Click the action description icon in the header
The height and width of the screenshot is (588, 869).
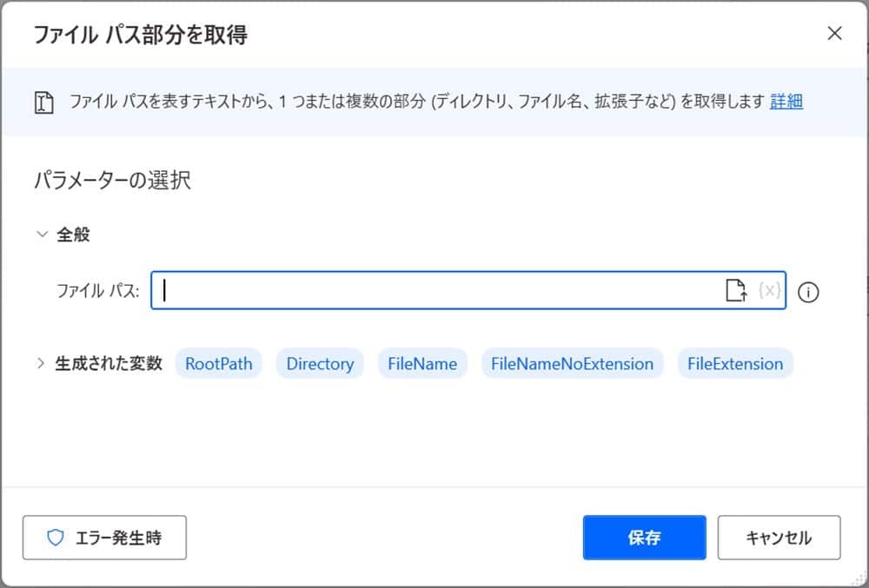(x=44, y=102)
